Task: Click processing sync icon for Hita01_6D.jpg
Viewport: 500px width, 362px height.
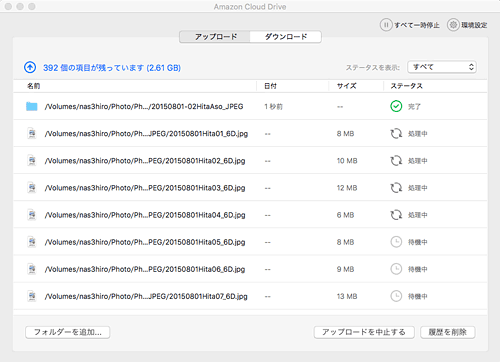Action: (x=396, y=134)
